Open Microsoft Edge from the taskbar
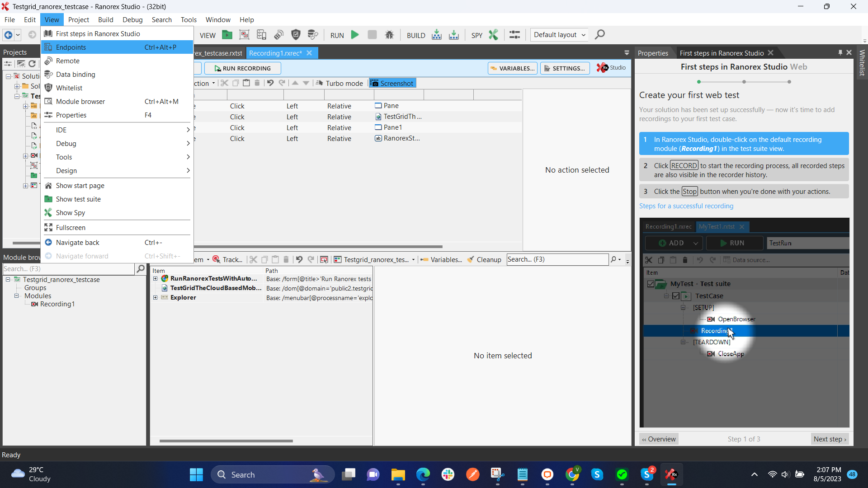The height and width of the screenshot is (488, 868). tap(423, 474)
